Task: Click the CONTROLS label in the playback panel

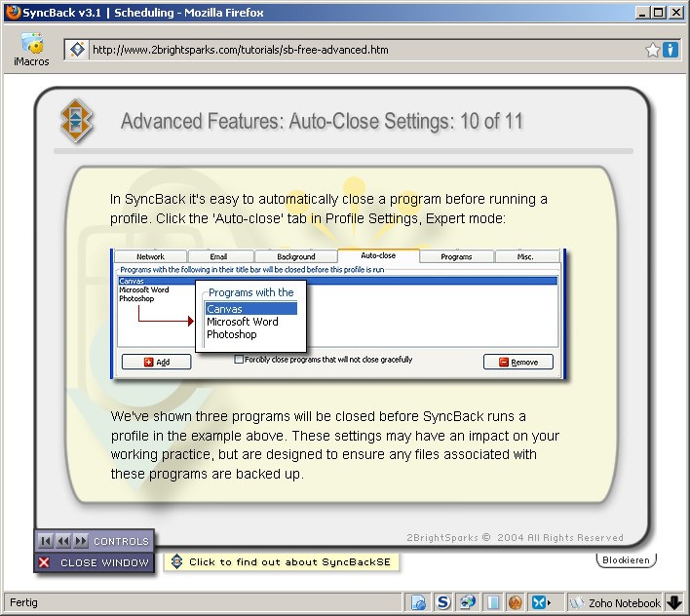Action: (121, 541)
